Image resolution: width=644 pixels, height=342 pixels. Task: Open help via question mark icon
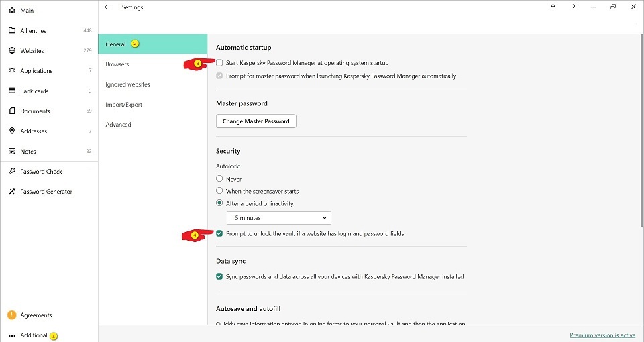click(x=573, y=7)
